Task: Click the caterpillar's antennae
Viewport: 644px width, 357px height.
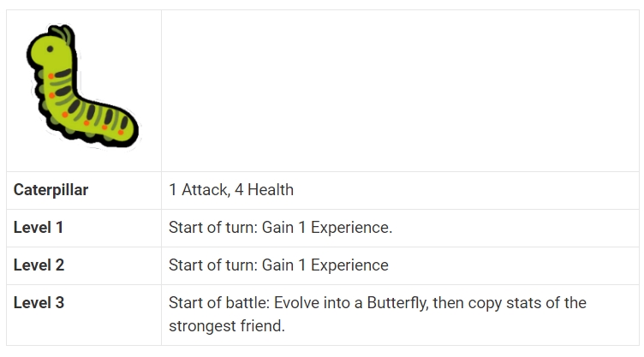Action: (65, 34)
